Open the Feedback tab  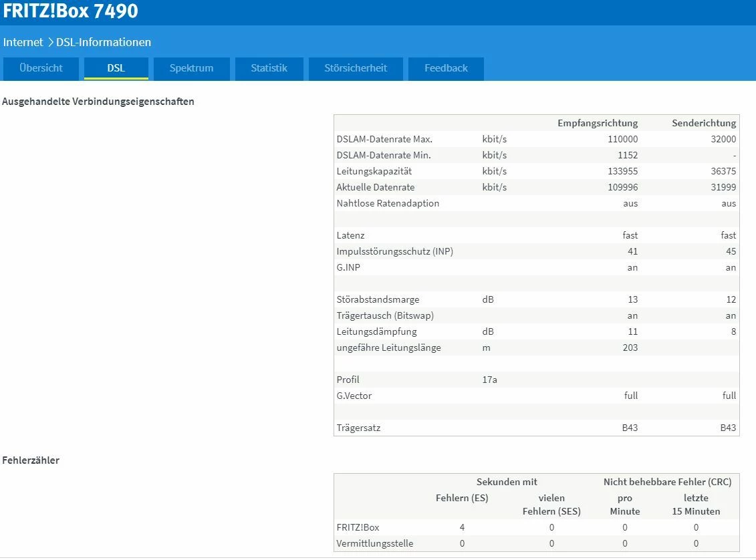coord(446,68)
